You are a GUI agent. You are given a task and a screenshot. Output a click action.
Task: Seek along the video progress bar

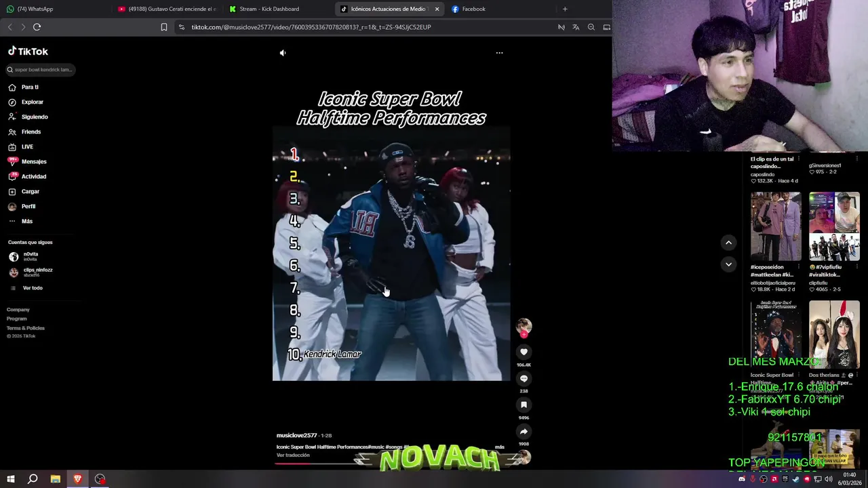pyautogui.click(x=390, y=464)
